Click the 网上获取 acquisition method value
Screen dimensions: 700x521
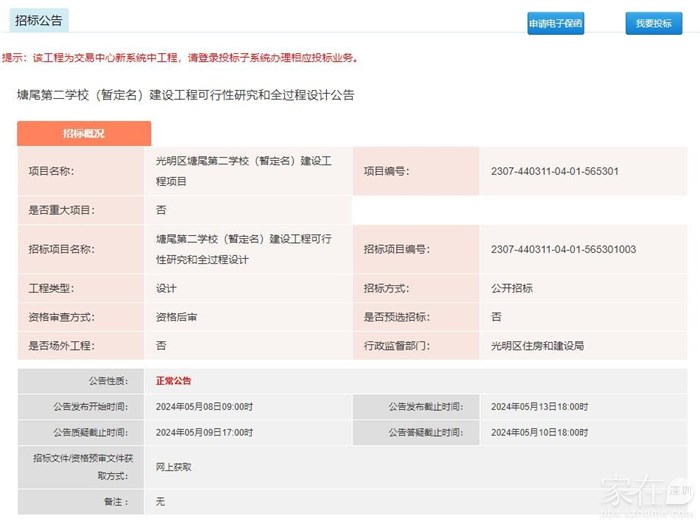click(x=173, y=467)
